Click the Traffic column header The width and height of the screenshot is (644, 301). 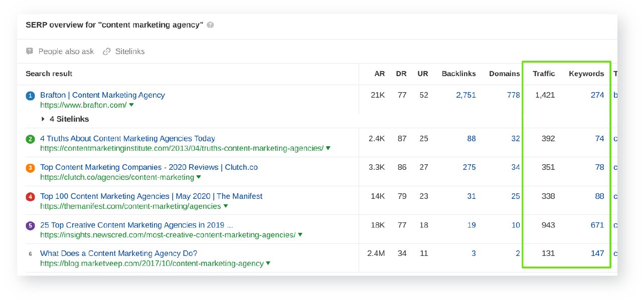544,74
